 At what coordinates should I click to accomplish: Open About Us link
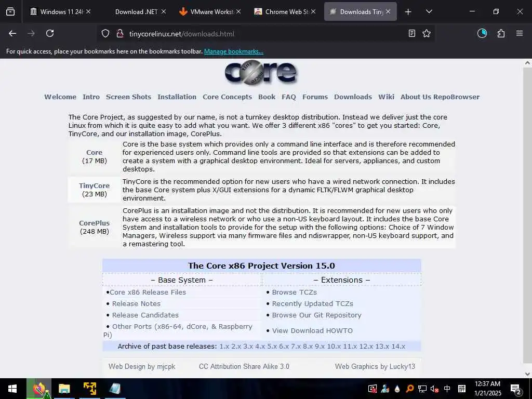coord(416,97)
